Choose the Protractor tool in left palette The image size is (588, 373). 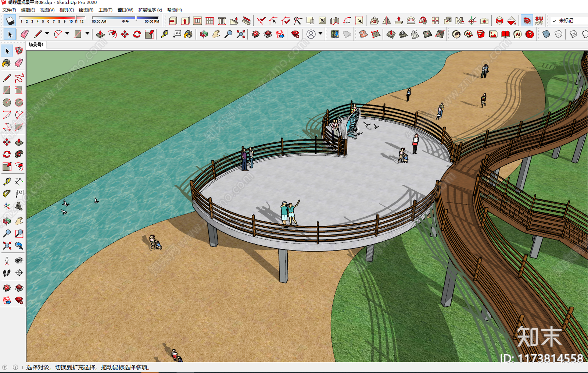click(7, 193)
